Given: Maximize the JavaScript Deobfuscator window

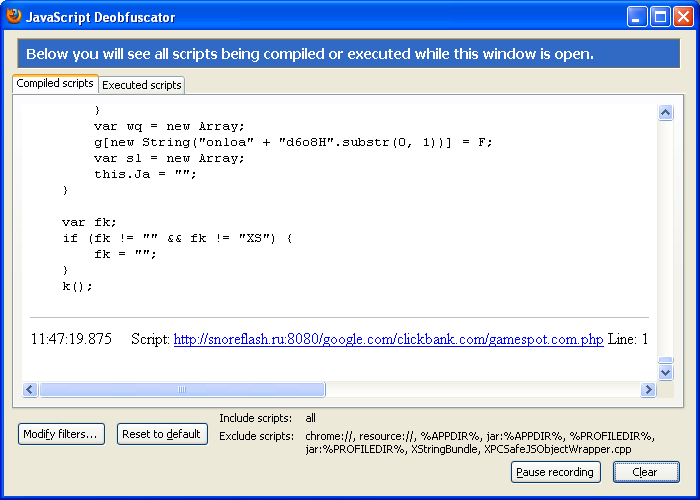Looking at the screenshot, I should coord(660,16).
